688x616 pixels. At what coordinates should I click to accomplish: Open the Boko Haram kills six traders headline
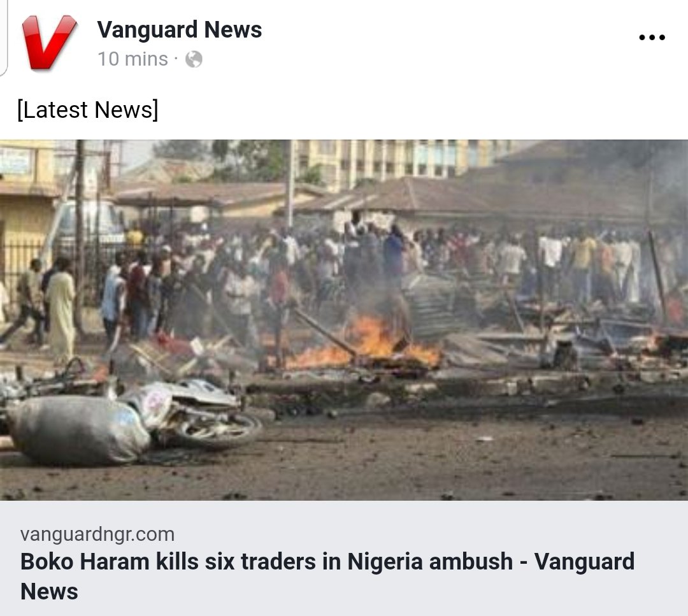tap(327, 576)
